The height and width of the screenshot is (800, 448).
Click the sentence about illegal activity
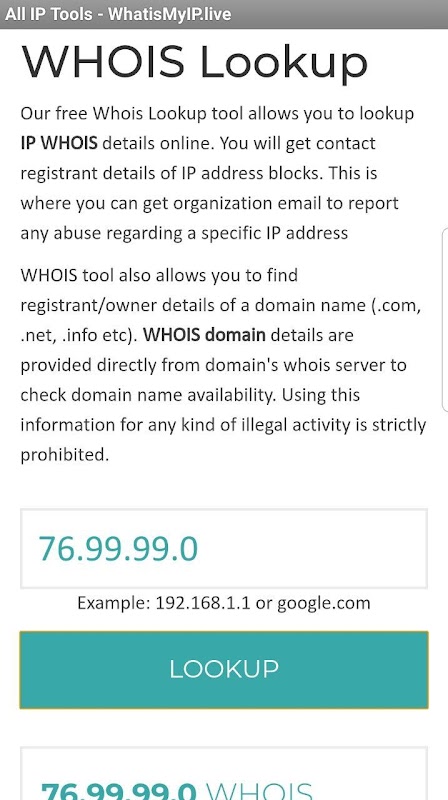[x=223, y=424]
